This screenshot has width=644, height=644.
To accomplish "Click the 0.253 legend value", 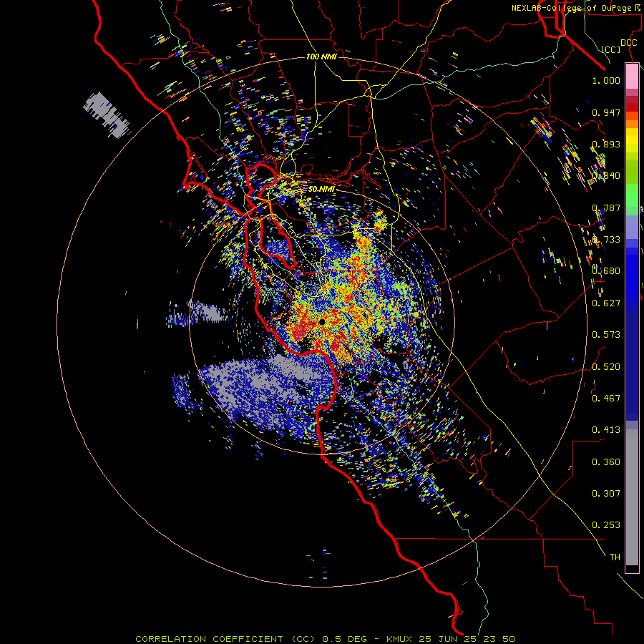I will (x=606, y=525).
